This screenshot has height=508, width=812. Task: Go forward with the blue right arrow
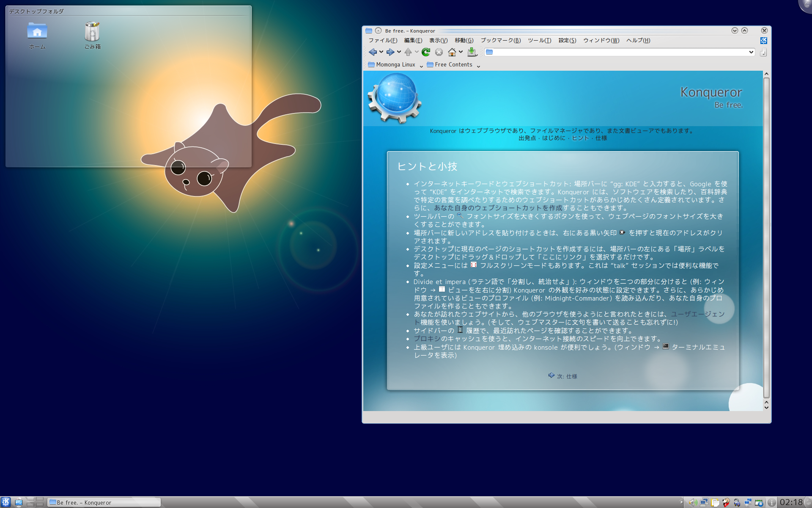coord(390,52)
